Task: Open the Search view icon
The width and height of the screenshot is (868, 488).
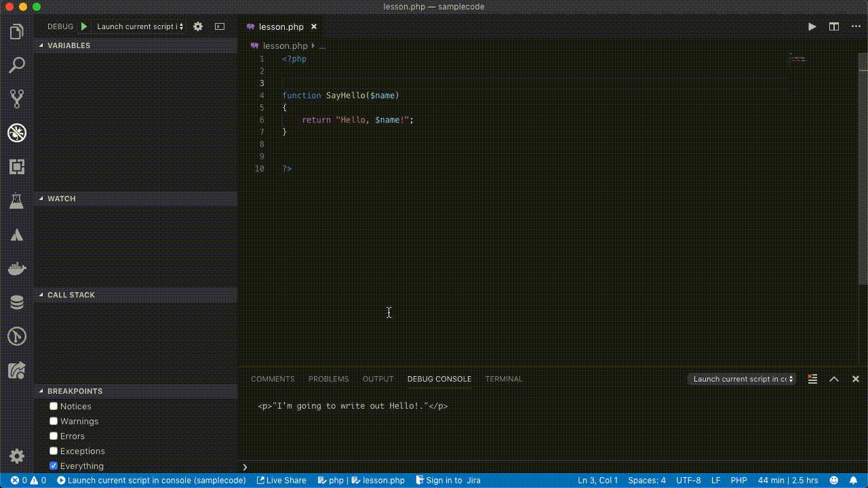Action: tap(17, 65)
